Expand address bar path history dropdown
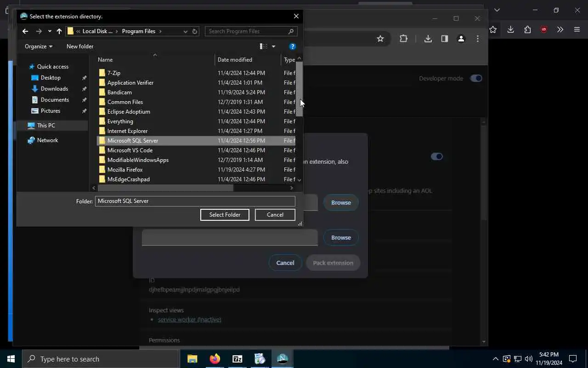 (x=186, y=31)
